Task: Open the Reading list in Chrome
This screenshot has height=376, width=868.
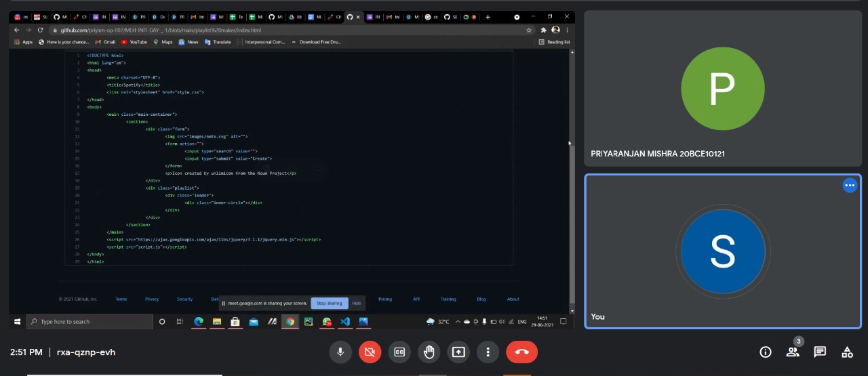Action: coord(555,42)
